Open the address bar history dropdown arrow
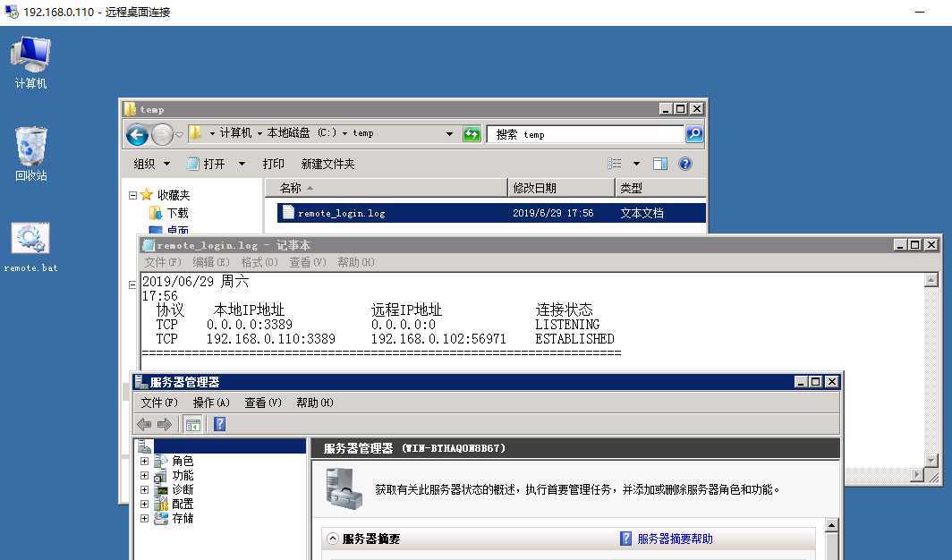The image size is (952, 560). (x=449, y=134)
